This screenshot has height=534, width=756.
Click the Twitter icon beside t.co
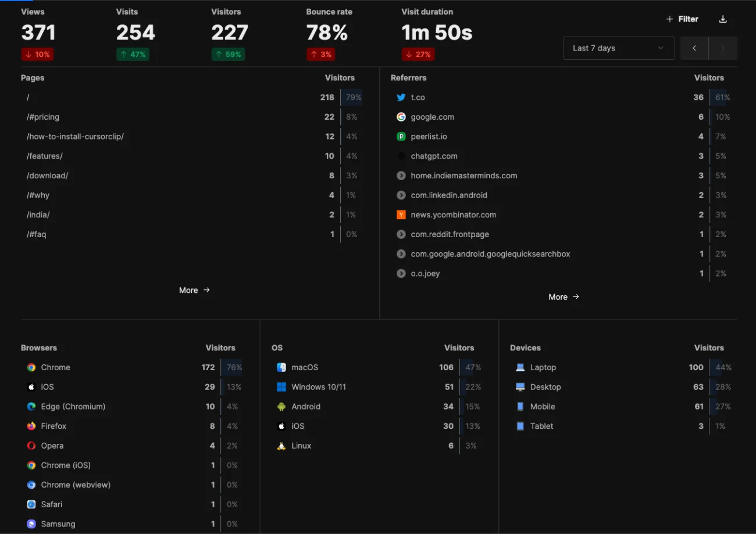coord(401,98)
